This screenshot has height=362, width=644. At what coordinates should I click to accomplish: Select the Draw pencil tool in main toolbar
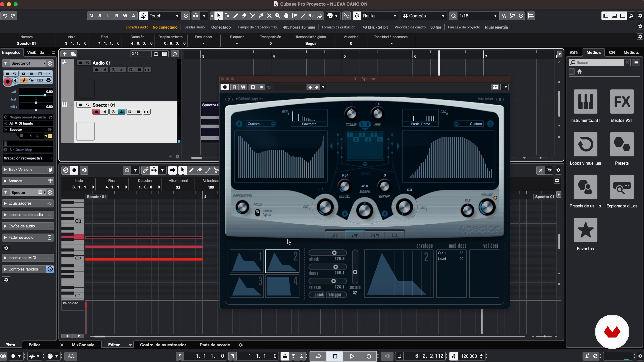click(235, 16)
